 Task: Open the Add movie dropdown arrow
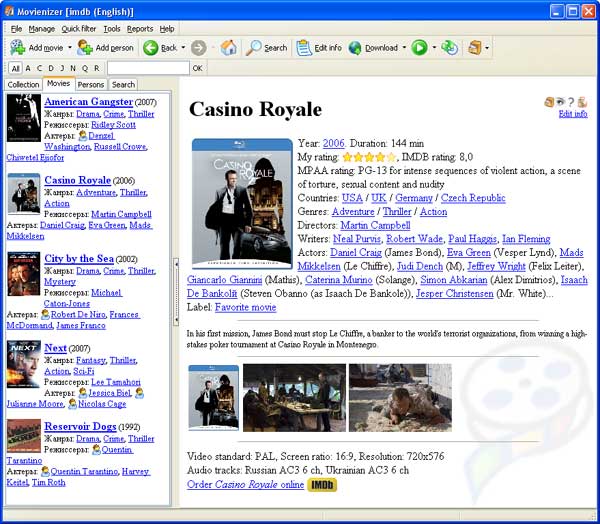69,48
